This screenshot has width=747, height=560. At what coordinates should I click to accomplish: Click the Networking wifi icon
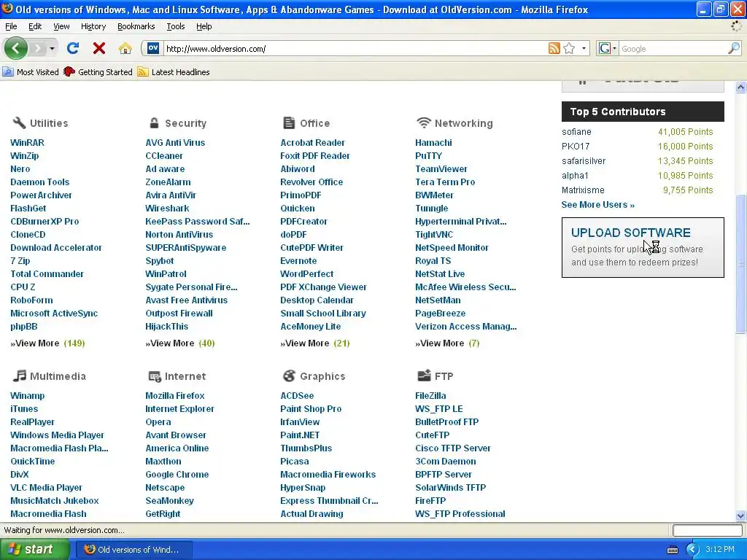[424, 122]
